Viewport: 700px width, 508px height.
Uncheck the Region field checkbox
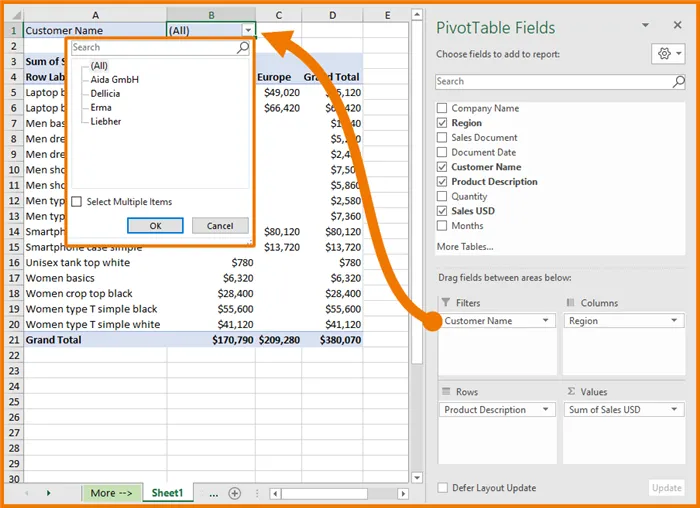[x=442, y=123]
